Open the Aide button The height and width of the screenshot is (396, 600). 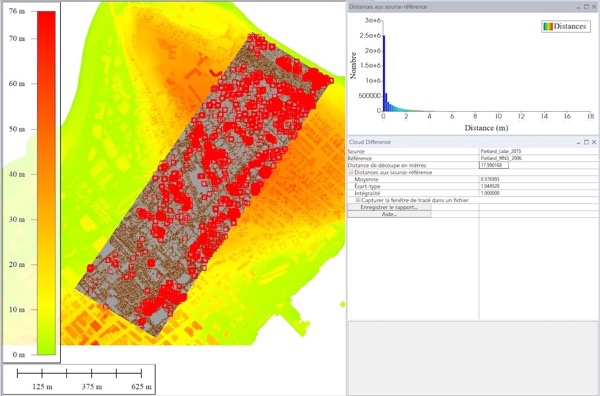[x=389, y=214]
